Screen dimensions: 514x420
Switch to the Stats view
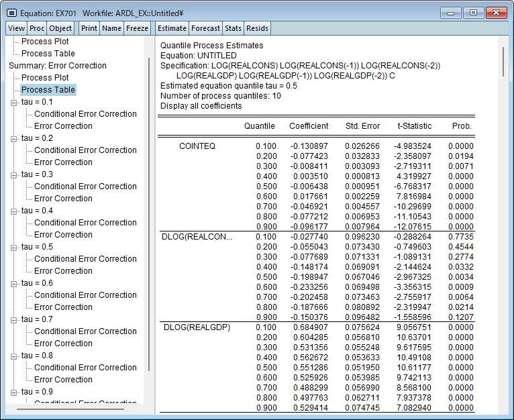(233, 28)
